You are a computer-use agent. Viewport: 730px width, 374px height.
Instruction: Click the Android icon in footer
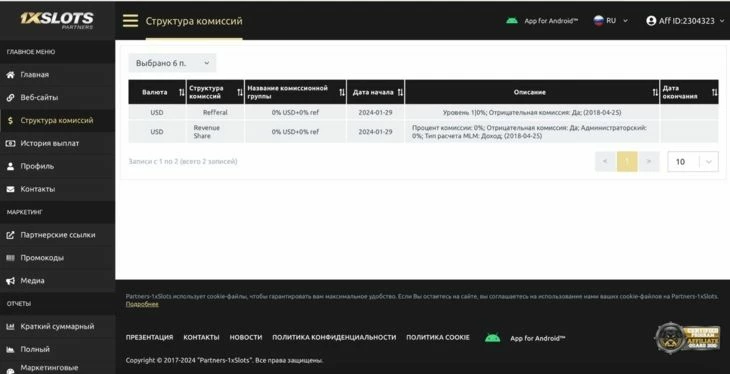point(493,338)
